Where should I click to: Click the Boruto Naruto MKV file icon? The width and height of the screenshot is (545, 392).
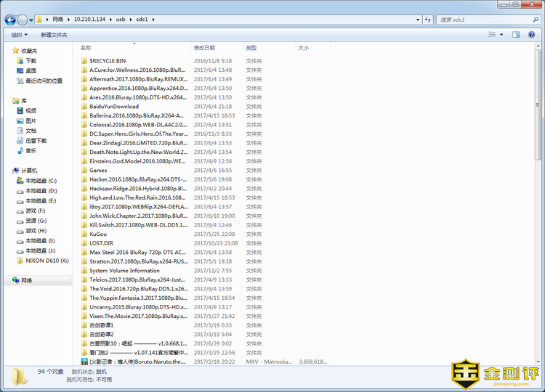84,362
